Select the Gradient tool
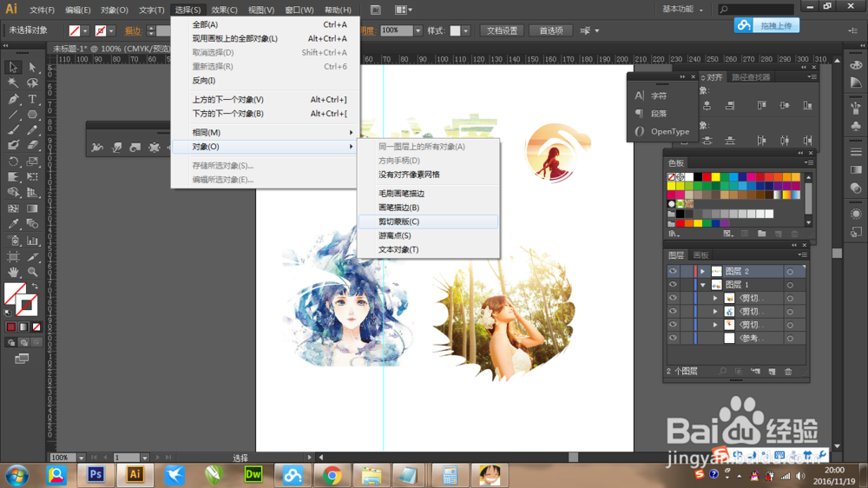The height and width of the screenshot is (488, 868). pyautogui.click(x=32, y=208)
